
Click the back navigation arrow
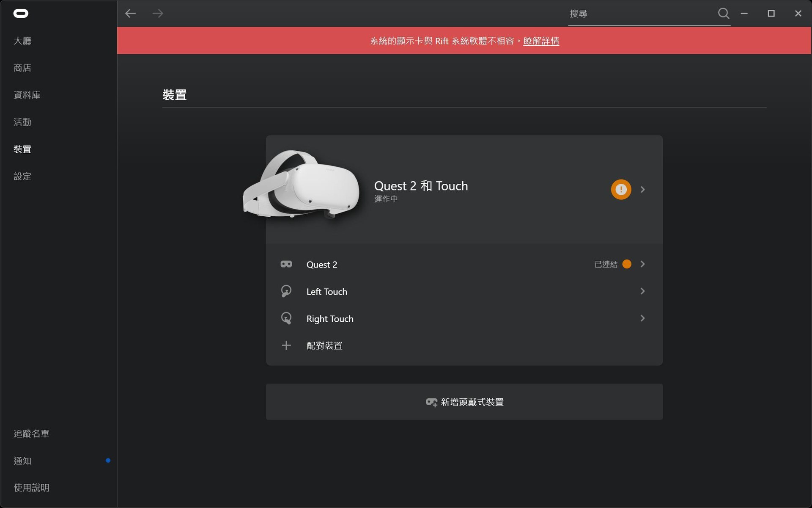[x=131, y=13]
